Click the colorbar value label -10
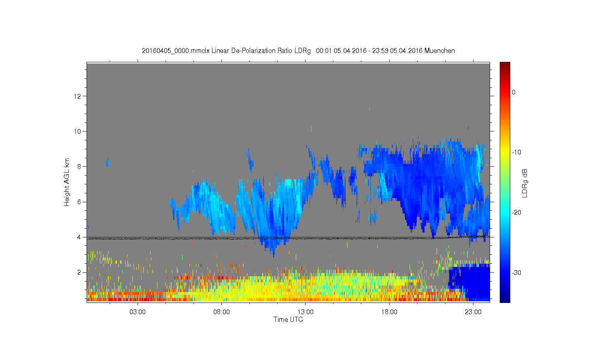 (x=516, y=152)
